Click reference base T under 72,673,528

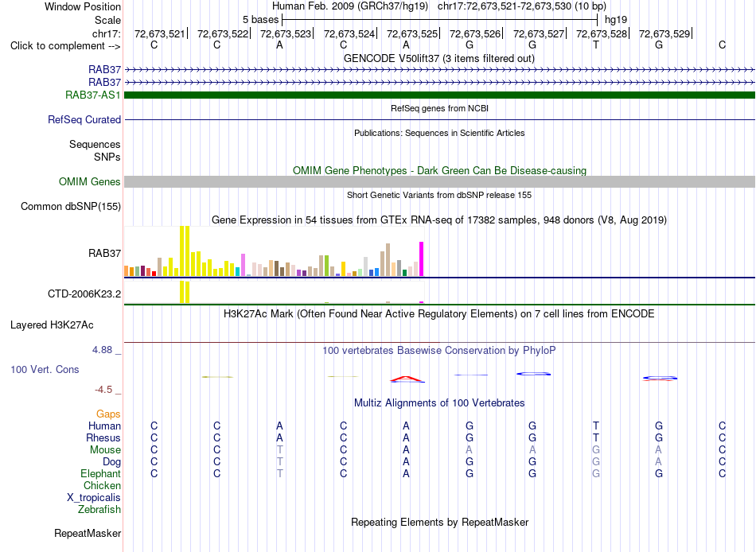[x=596, y=45]
